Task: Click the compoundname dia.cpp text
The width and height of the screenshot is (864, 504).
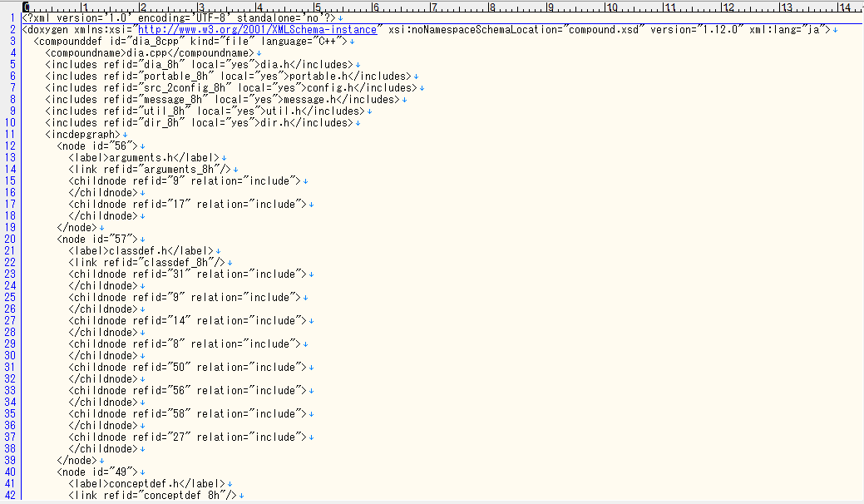Action: pos(150,53)
